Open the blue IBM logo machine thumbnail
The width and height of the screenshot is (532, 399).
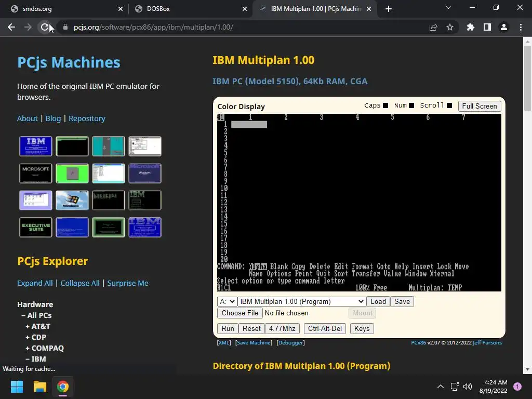click(36, 146)
